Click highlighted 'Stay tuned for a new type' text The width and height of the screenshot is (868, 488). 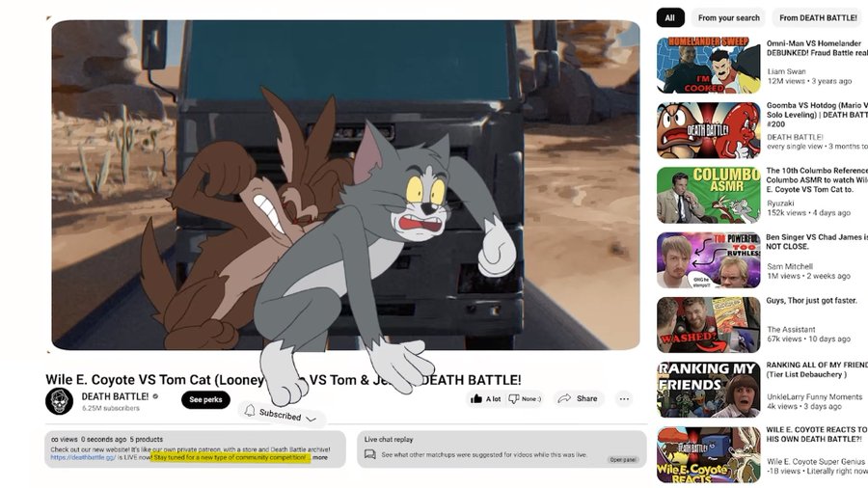[x=230, y=457]
